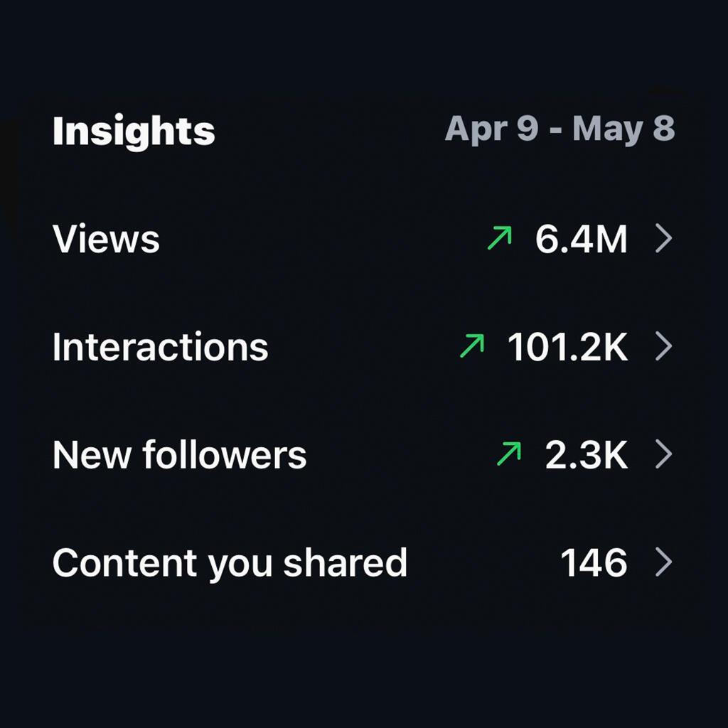
Task: Open the Views chevron arrow
Action: 663,238
